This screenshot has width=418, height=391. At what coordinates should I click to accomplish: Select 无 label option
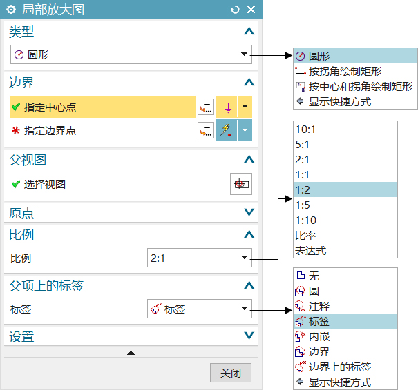point(345,275)
